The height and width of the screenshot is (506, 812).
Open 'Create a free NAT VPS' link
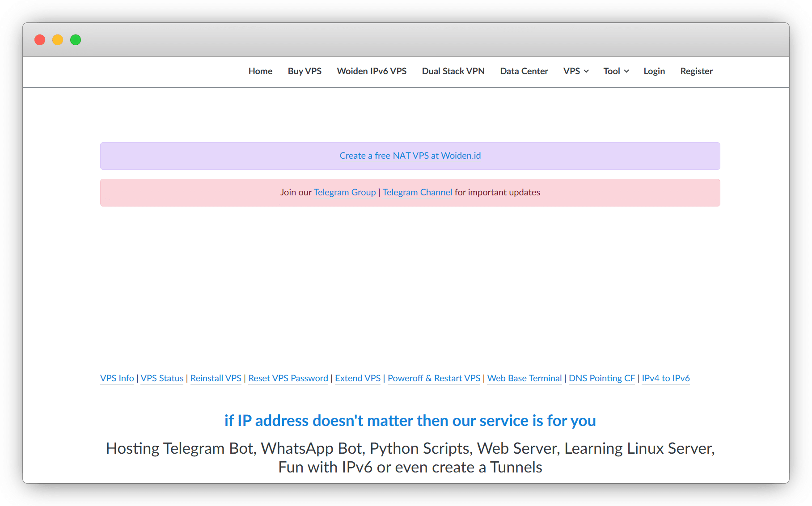[410, 156]
